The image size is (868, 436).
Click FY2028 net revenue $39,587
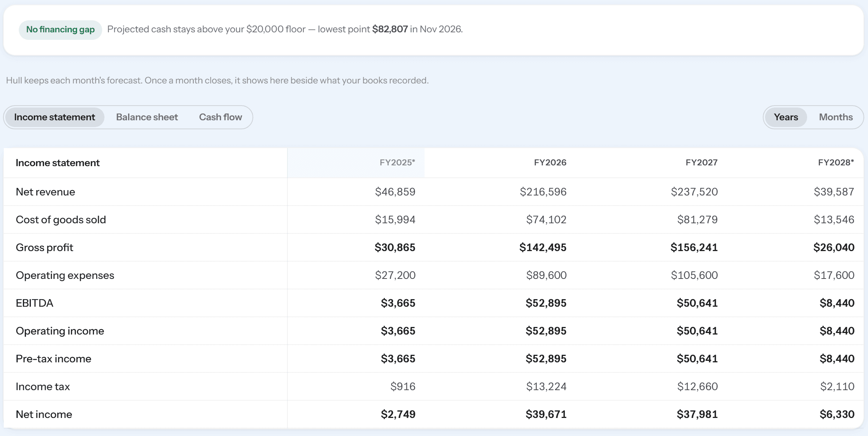pyautogui.click(x=834, y=192)
